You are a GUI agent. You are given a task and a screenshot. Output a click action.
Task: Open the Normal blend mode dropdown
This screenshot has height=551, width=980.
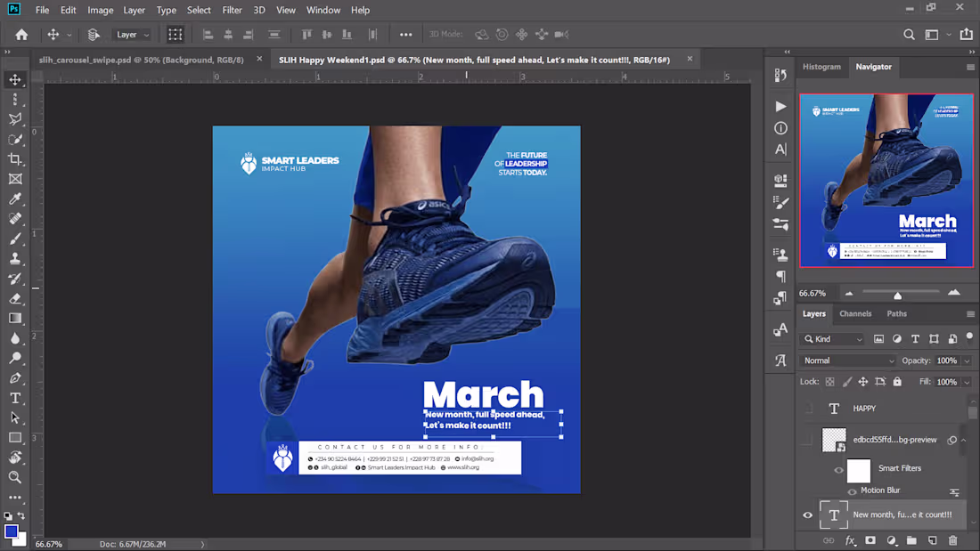click(848, 360)
